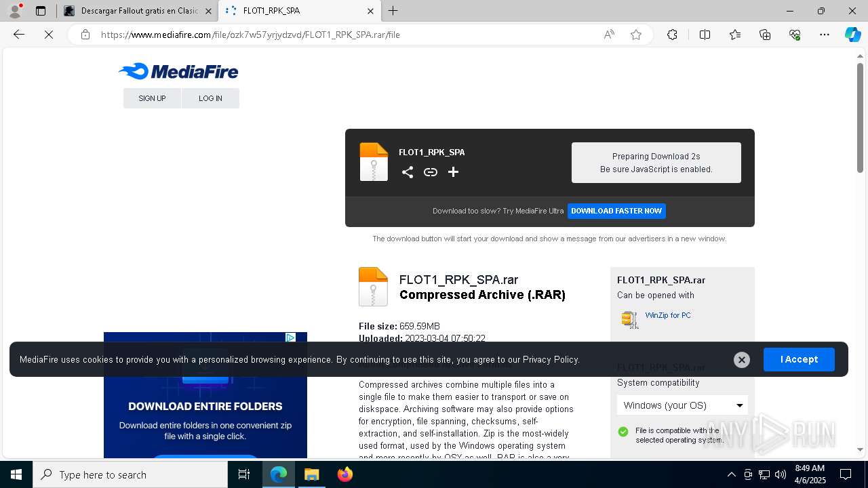Viewport: 868px width, 488px height.
Task: Open Windows Start menu
Action: tap(16, 474)
